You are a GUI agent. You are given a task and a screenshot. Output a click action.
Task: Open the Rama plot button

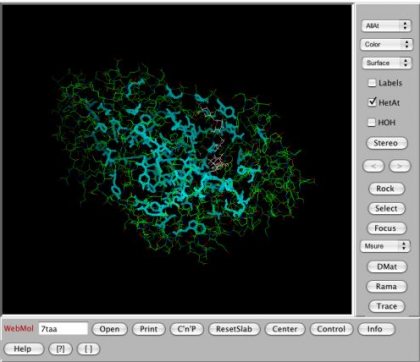coord(387,286)
